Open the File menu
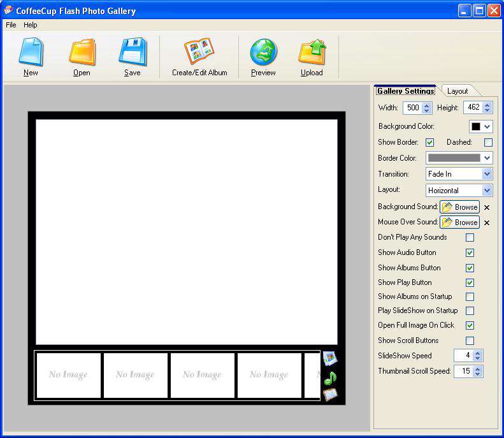Image resolution: width=504 pixels, height=438 pixels. tap(11, 25)
